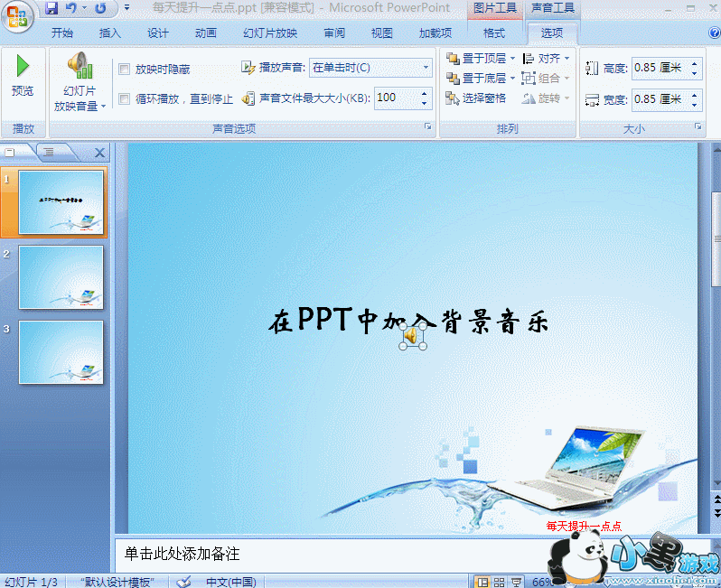Viewport: 721px width, 588px height.
Task: Click the notes area 单击此处添加备注
Action: (x=183, y=554)
